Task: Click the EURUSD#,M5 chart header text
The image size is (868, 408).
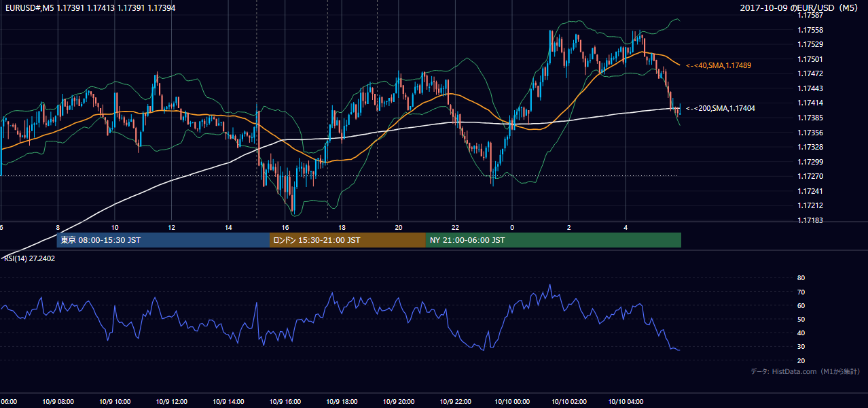Action: tap(89, 8)
